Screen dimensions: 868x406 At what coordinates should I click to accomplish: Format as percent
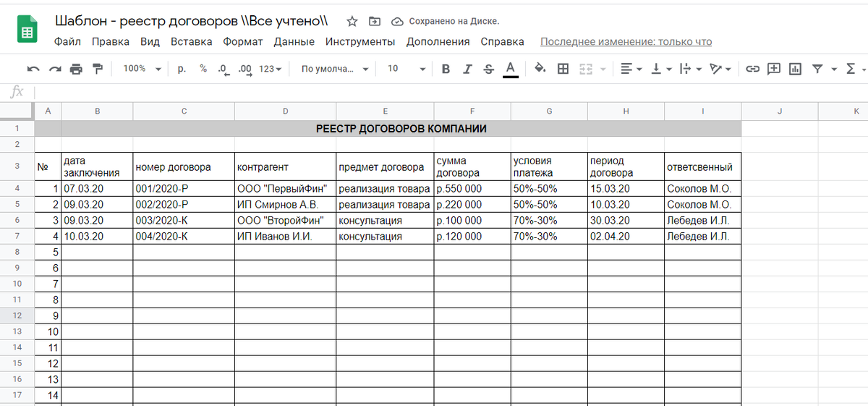tap(203, 69)
